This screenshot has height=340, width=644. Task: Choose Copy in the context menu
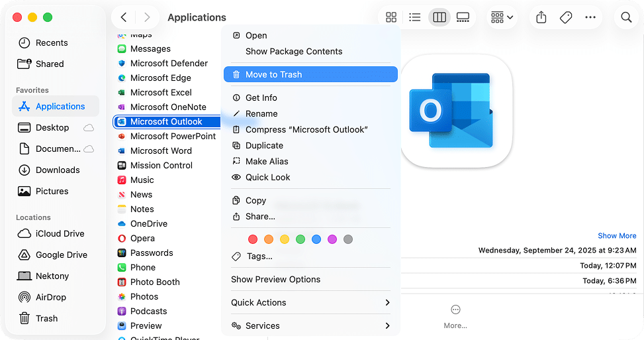tap(310, 201)
